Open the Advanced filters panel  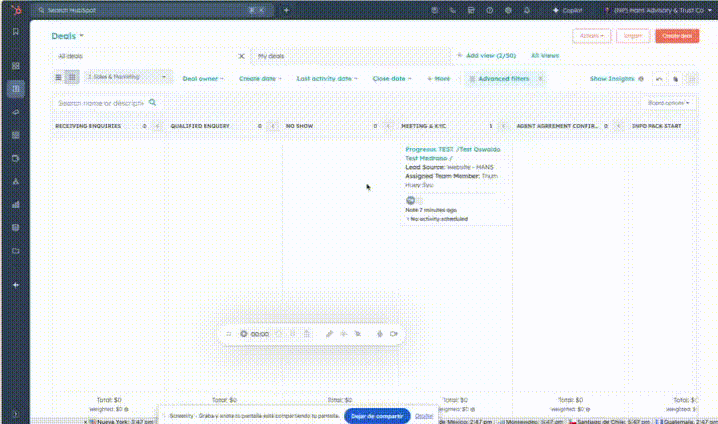[x=499, y=78]
